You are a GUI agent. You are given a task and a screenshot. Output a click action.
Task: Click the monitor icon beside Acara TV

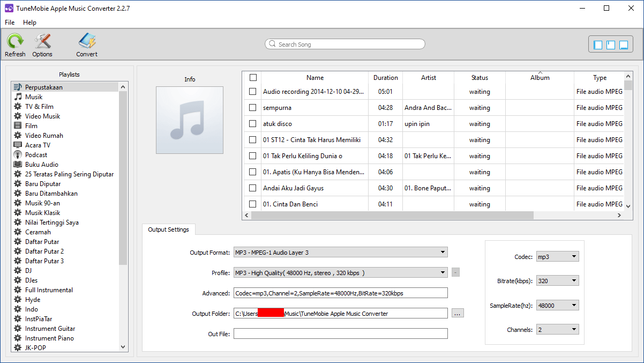[18, 145]
